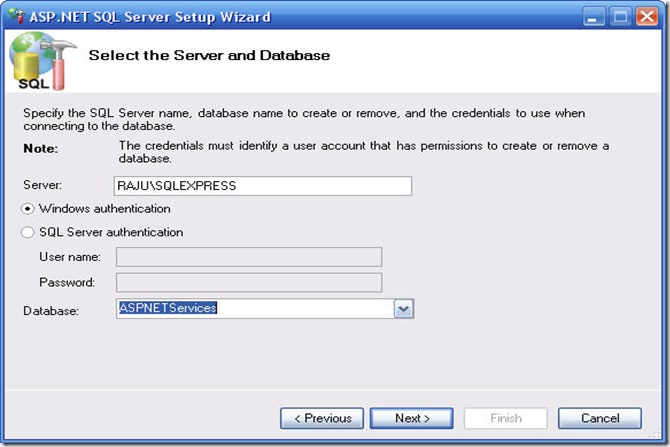The image size is (670, 447).
Task: Click the title bar wizard icon
Action: point(16,16)
